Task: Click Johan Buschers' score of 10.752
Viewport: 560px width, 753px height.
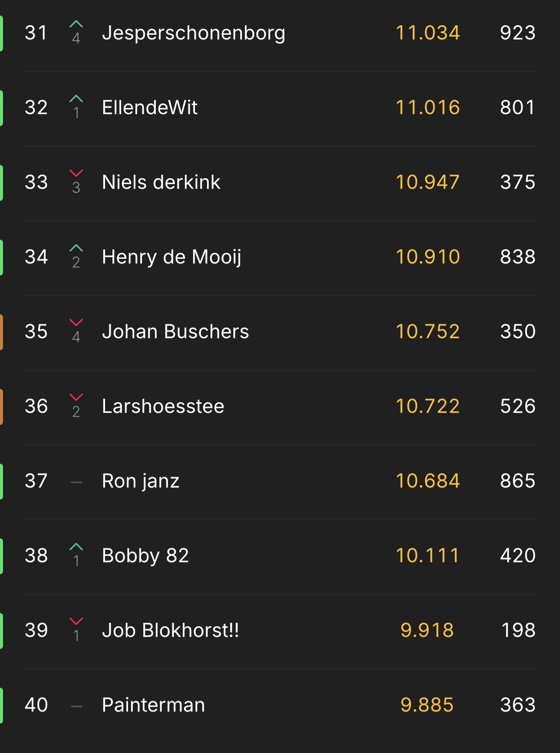Action: coord(428,332)
